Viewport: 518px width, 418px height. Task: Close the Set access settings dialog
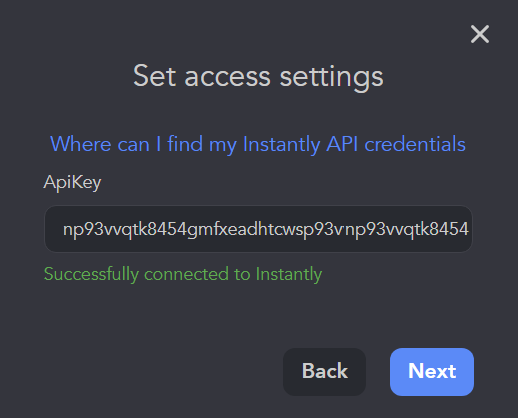(x=480, y=34)
